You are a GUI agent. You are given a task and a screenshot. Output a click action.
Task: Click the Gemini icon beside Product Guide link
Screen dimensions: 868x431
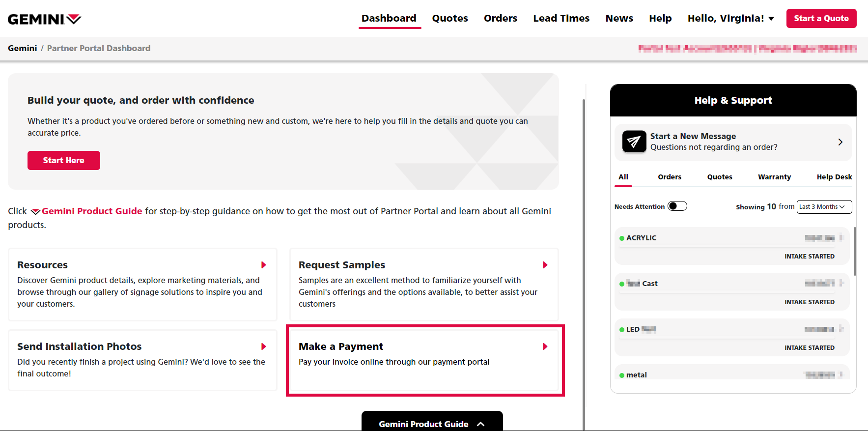point(35,212)
